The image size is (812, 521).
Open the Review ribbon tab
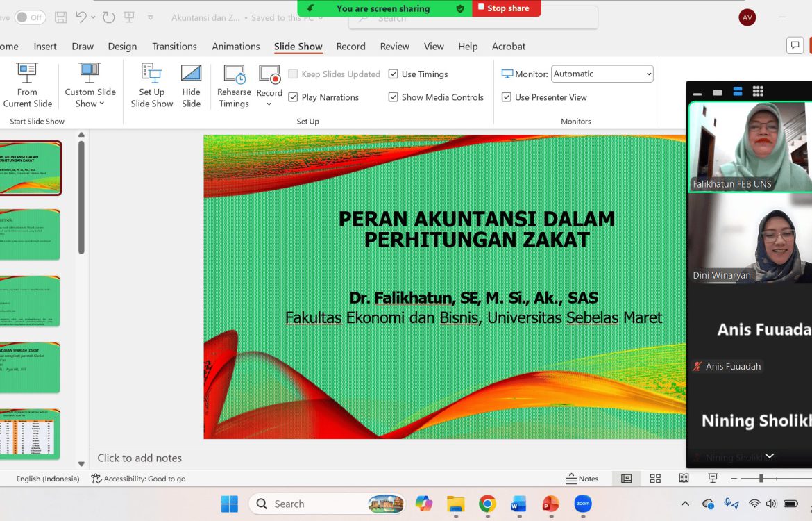click(395, 46)
